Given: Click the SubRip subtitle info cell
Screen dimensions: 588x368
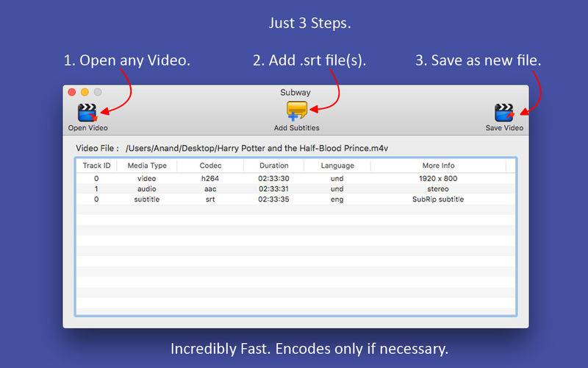Looking at the screenshot, I should 438,199.
